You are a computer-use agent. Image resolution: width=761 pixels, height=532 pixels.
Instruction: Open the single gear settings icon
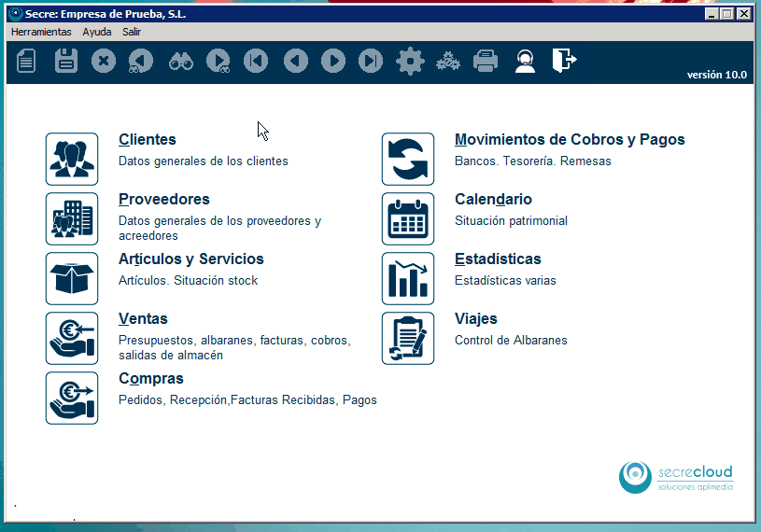[x=409, y=62]
